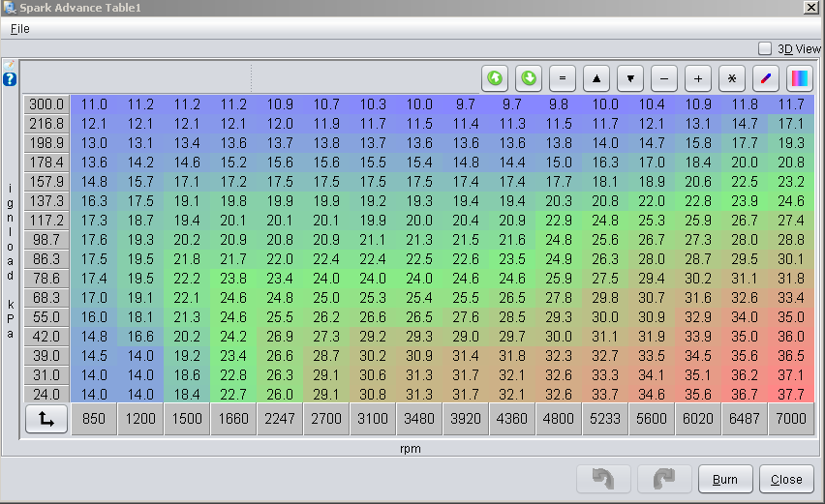
Task: Enable the 3D View checkbox
Action: coord(765,48)
